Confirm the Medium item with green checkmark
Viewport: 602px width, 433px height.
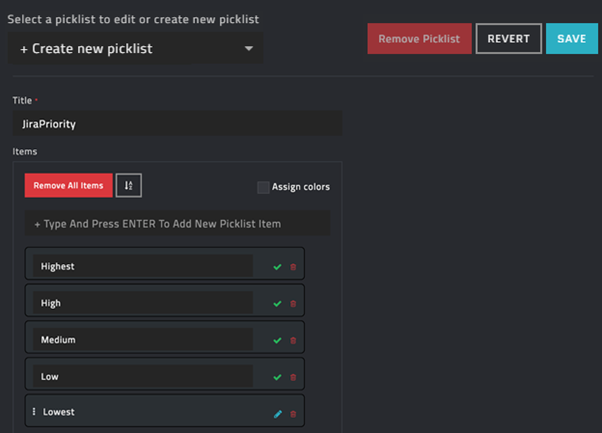[277, 341]
